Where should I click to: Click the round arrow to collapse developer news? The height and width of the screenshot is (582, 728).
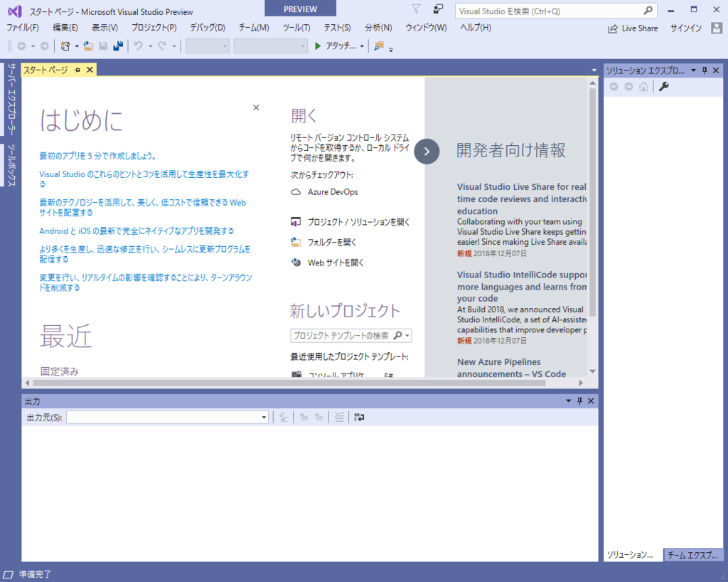[427, 152]
